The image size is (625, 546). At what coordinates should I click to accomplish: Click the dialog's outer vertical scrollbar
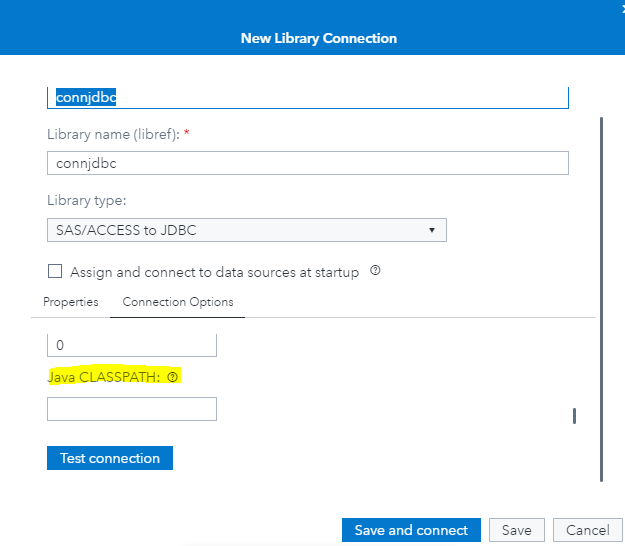pyautogui.click(x=602, y=300)
